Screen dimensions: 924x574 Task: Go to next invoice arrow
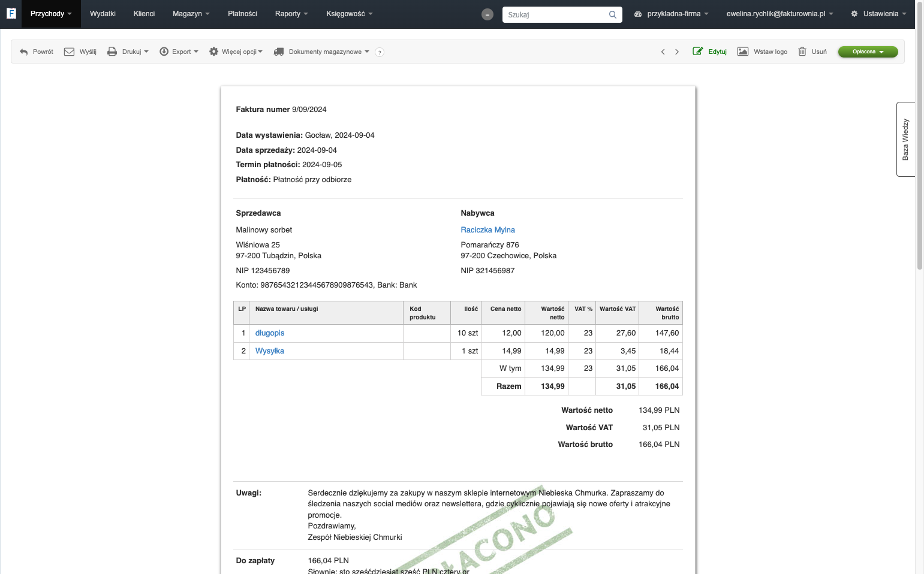pyautogui.click(x=677, y=52)
